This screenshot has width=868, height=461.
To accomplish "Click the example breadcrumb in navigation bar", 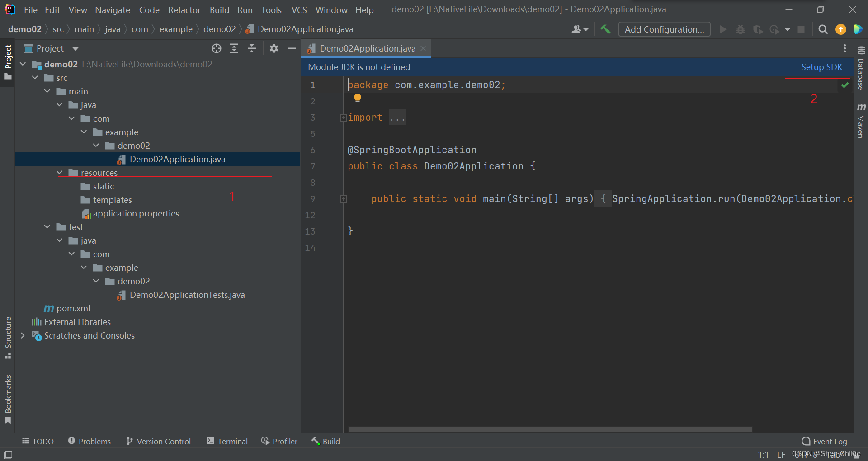I will click(x=176, y=29).
